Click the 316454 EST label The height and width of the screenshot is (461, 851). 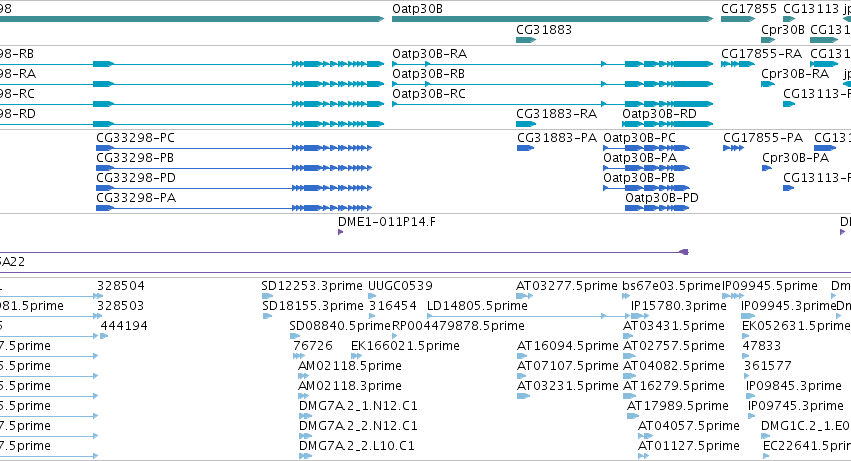point(393,306)
